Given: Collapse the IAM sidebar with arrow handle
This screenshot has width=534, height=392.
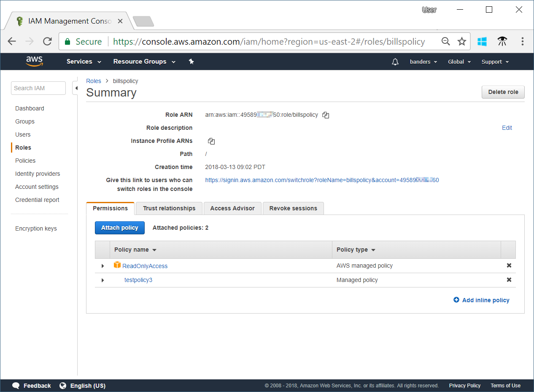Looking at the screenshot, I should click(76, 88).
